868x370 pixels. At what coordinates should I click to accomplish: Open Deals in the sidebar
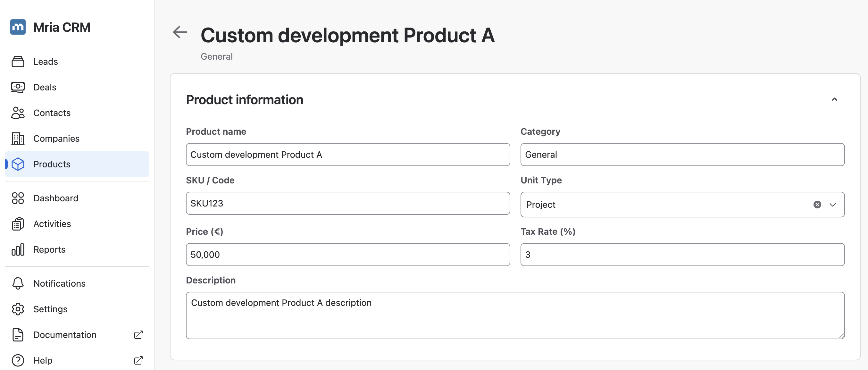click(77, 87)
